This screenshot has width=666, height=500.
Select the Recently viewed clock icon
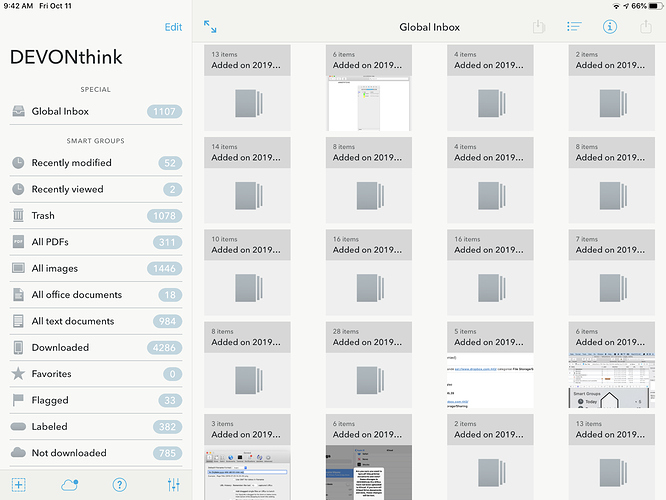18,189
